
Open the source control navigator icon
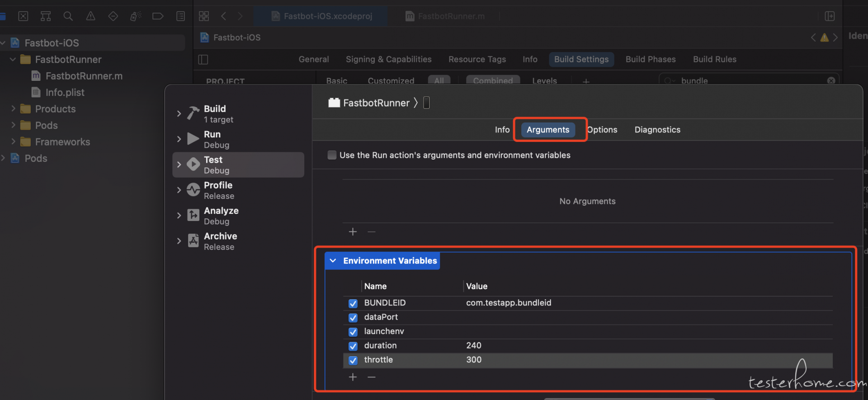pyautogui.click(x=23, y=16)
